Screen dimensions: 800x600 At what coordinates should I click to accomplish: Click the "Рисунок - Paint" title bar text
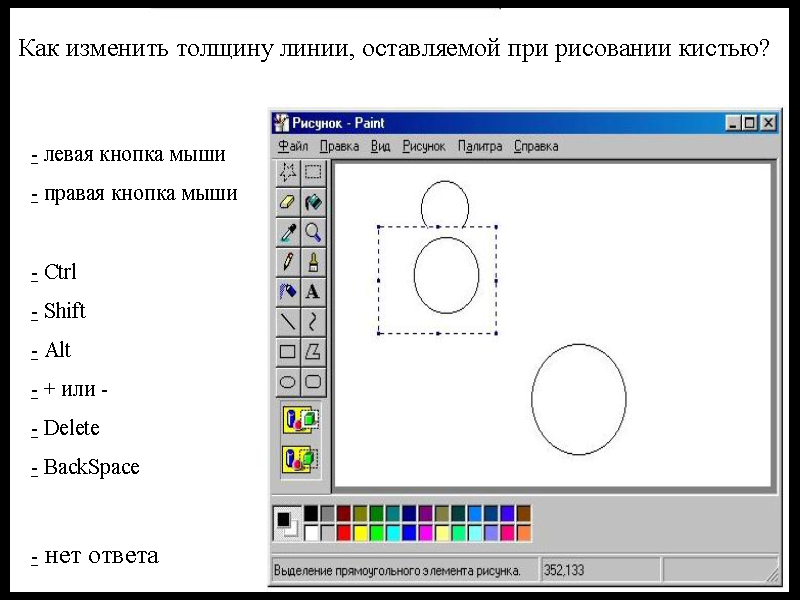tap(338, 123)
